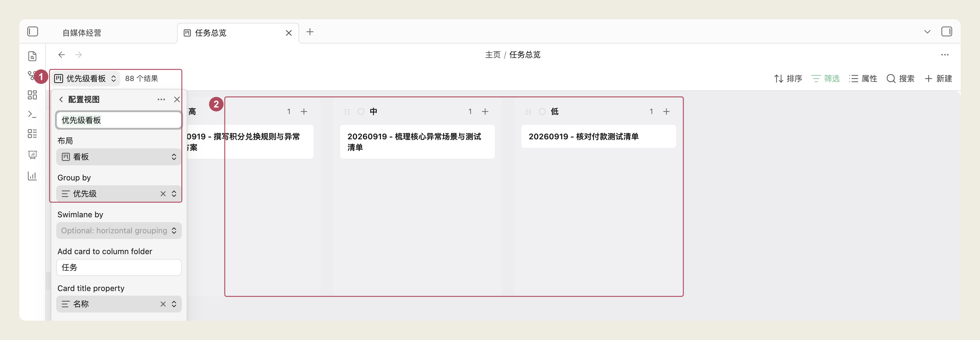
Task: Add a card to the 低 column
Action: tap(666, 112)
